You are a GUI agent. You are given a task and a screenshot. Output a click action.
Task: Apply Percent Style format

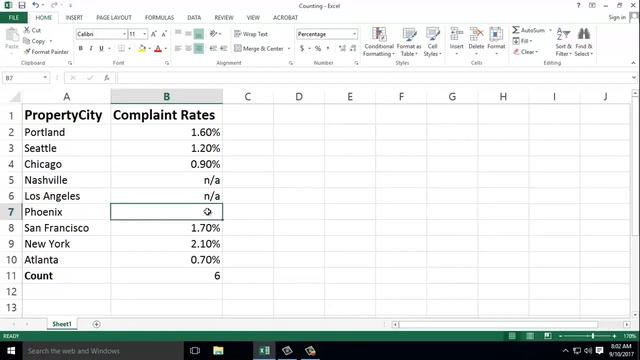318,49
